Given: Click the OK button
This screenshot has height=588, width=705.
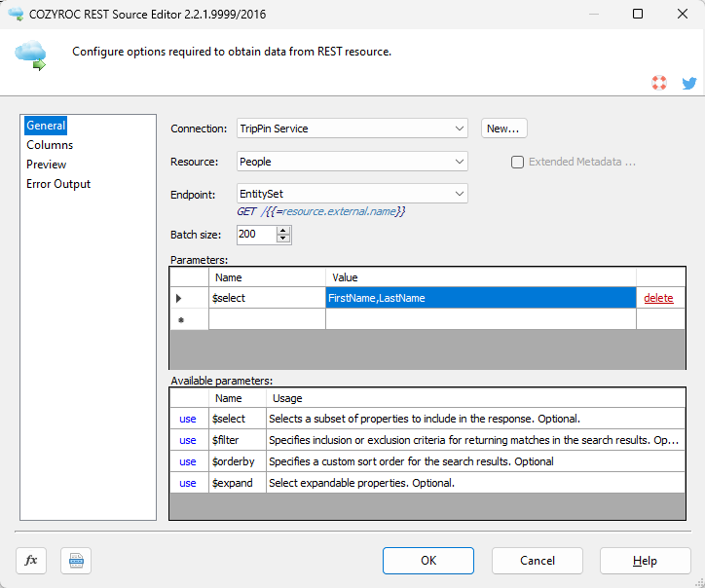Looking at the screenshot, I should point(428,561).
